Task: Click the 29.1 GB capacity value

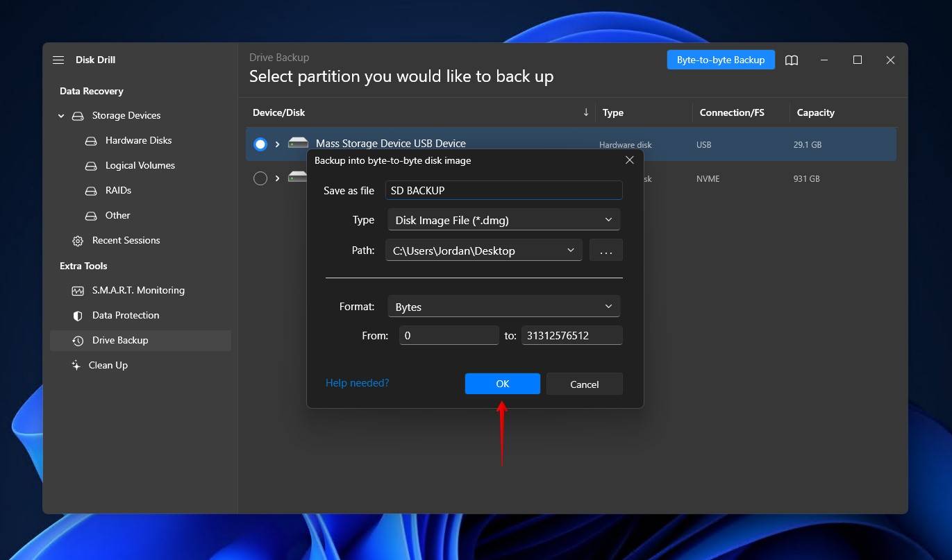Action: point(808,145)
